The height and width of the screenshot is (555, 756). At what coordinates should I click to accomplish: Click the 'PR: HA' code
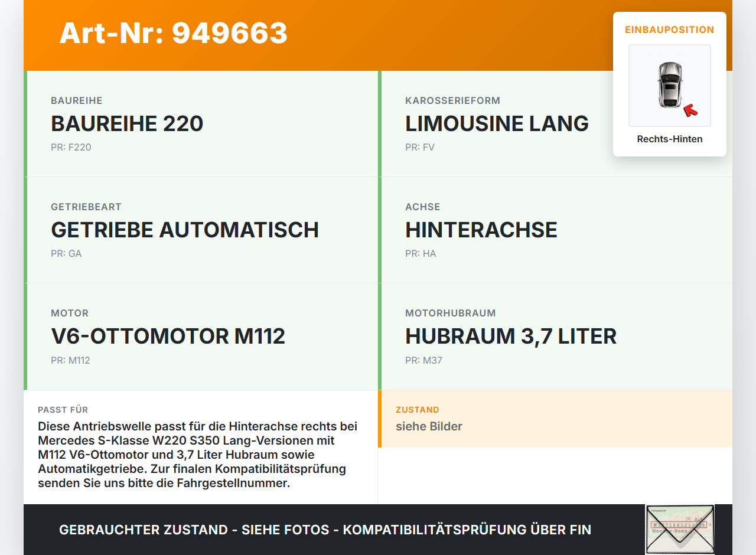(421, 254)
